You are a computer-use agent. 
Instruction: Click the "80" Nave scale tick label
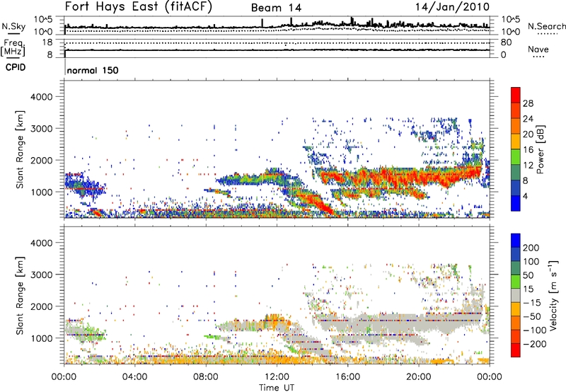[506, 42]
